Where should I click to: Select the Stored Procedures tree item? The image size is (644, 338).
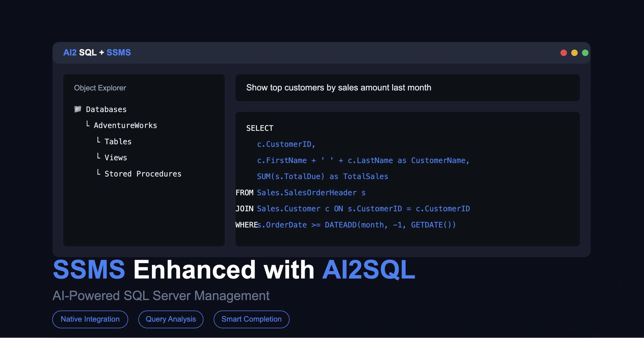(143, 173)
